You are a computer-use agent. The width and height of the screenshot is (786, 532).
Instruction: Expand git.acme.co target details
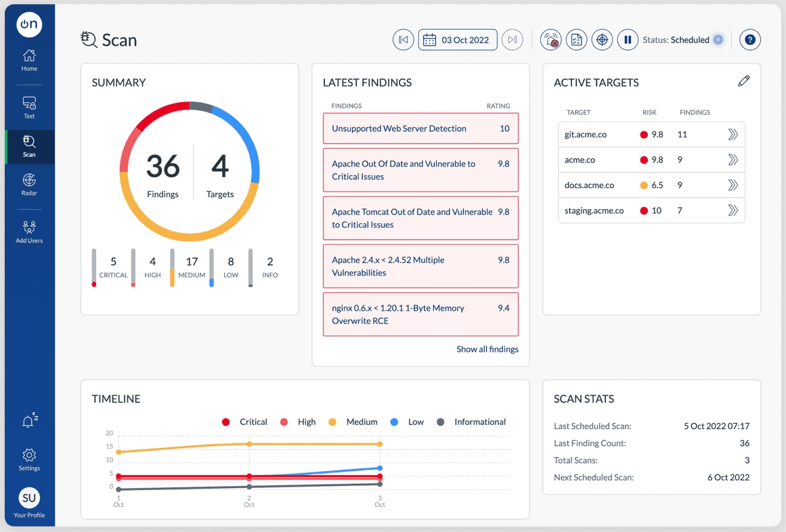click(733, 134)
